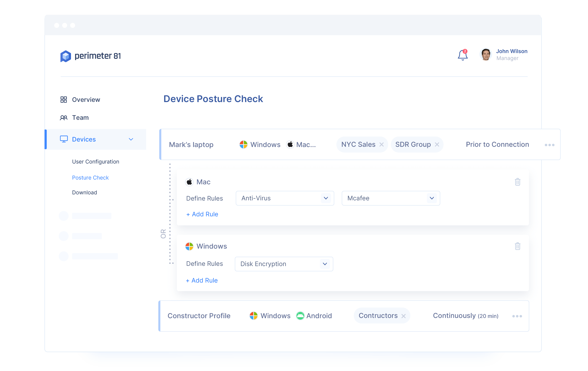Go to Download in the sidebar

click(x=84, y=192)
